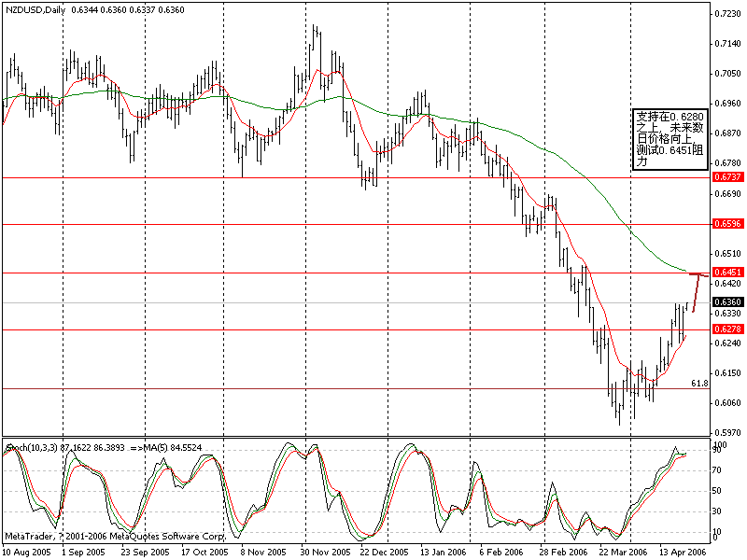This screenshot has width=747, height=560.
Task: Click the 23 Sep 2005 date label
Action: [x=145, y=552]
